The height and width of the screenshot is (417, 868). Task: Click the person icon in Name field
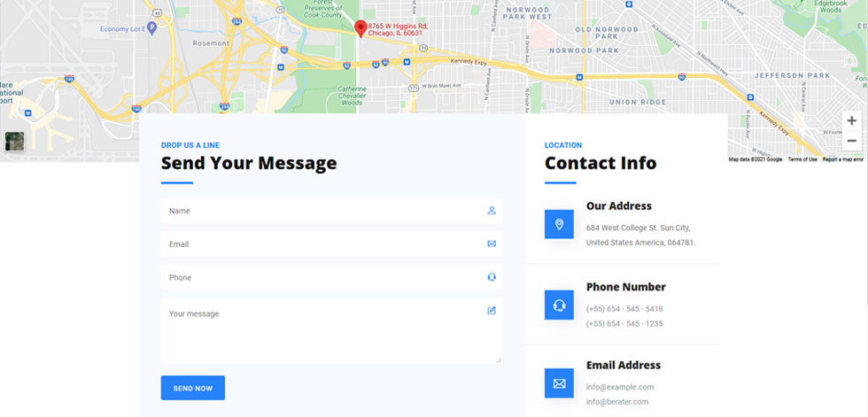coord(492,211)
